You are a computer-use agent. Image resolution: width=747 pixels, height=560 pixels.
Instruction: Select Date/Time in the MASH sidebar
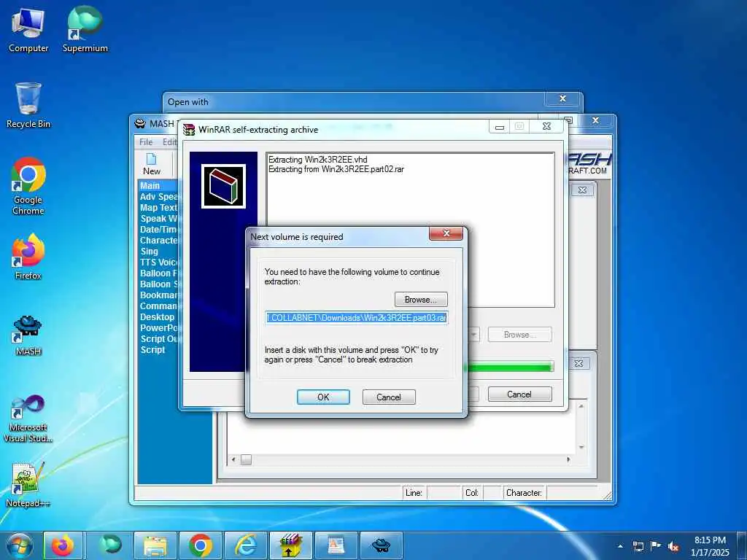click(158, 230)
